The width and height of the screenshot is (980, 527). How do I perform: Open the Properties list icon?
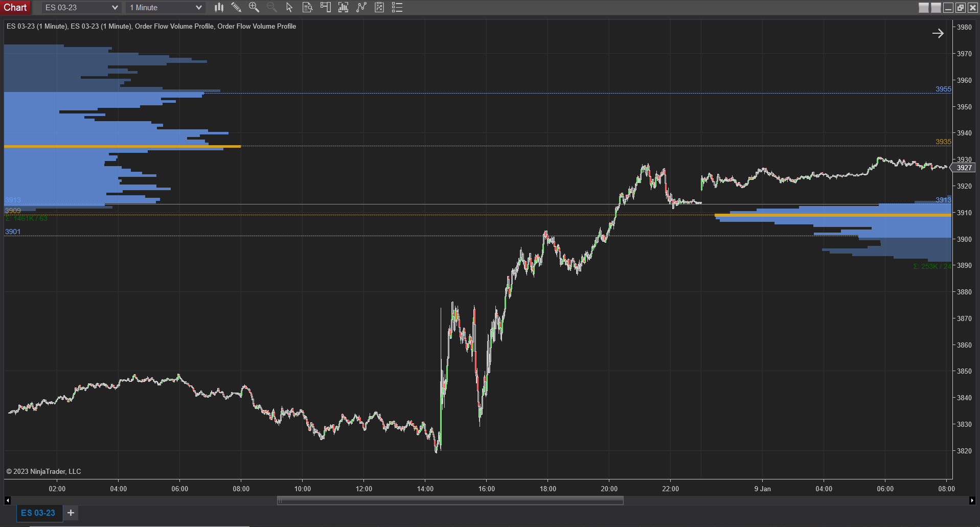pos(397,7)
